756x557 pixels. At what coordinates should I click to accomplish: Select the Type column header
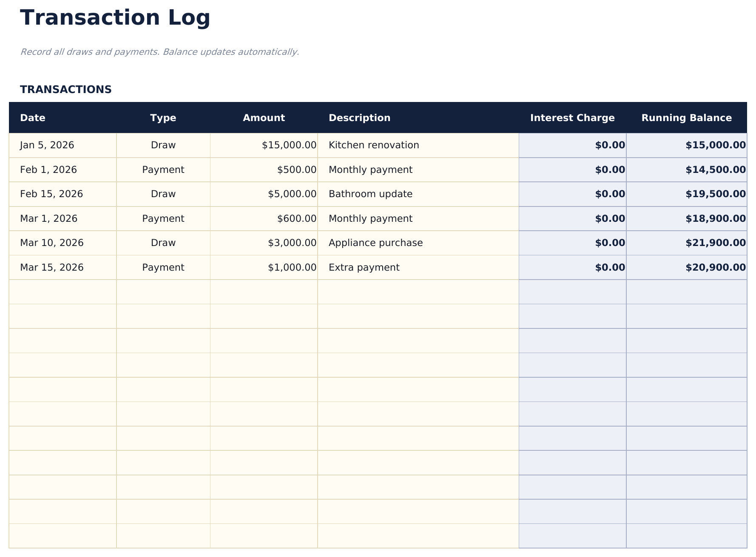(x=163, y=118)
